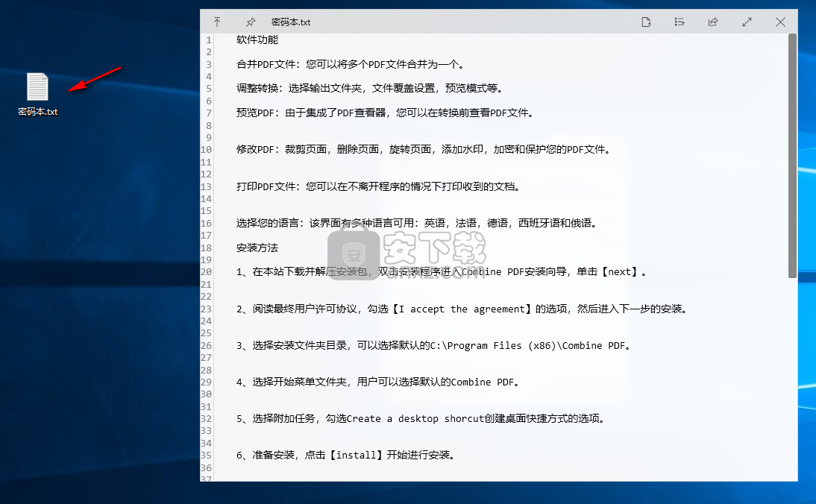
Task: Click step 4 line about 开始菜单文件夹
Action: (378, 382)
